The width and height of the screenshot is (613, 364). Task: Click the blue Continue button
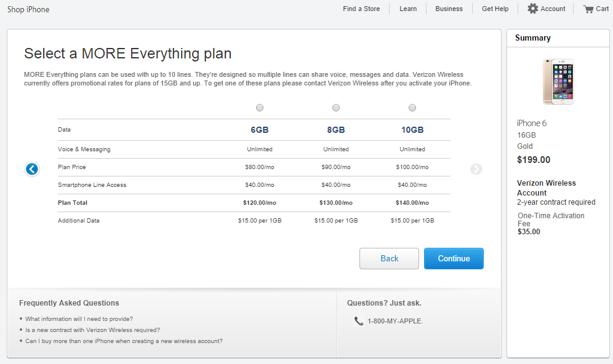(454, 258)
